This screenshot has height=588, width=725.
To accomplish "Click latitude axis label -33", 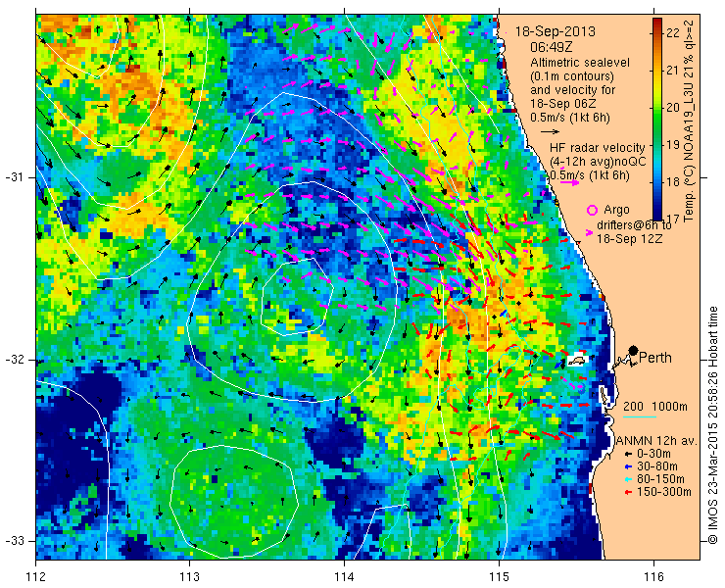I will pos(14,541).
